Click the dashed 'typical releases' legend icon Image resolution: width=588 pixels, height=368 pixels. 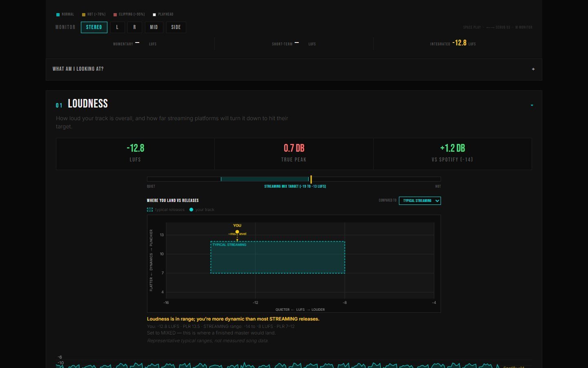click(x=150, y=210)
